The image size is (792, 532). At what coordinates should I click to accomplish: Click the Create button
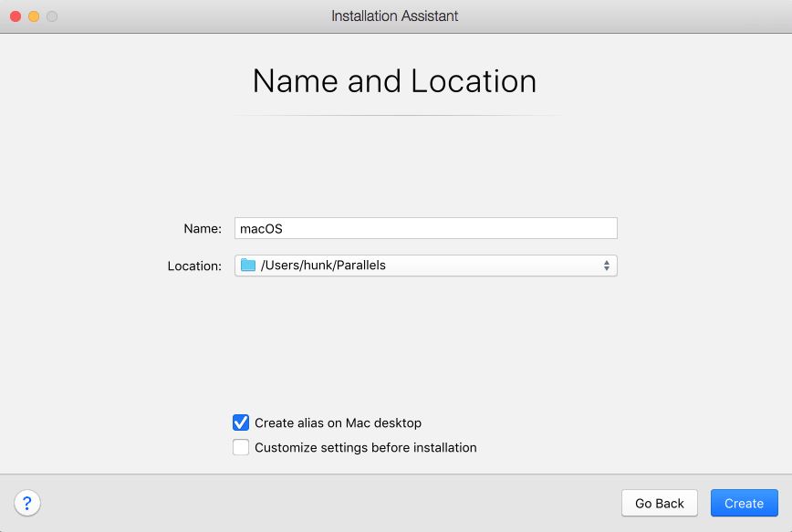click(x=744, y=503)
